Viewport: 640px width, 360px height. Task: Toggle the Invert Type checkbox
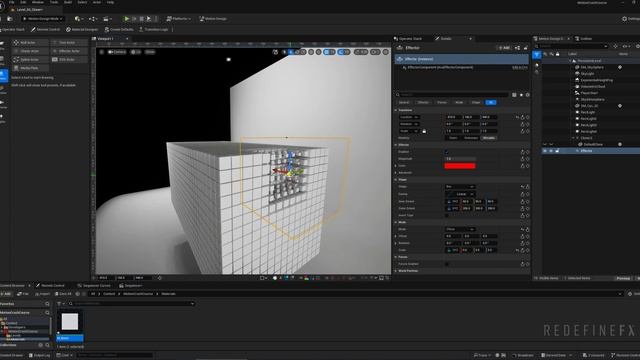point(447,216)
